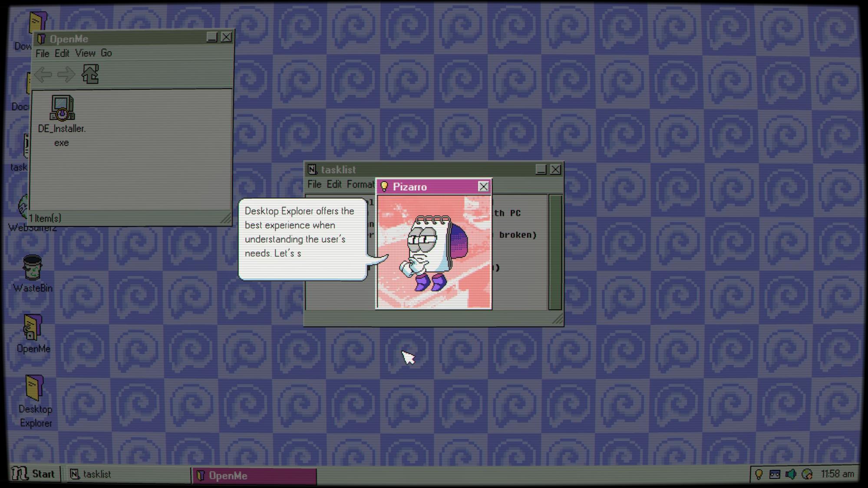Click the Home icon in OpenMe toolbar
The width and height of the screenshot is (868, 488).
click(x=89, y=74)
